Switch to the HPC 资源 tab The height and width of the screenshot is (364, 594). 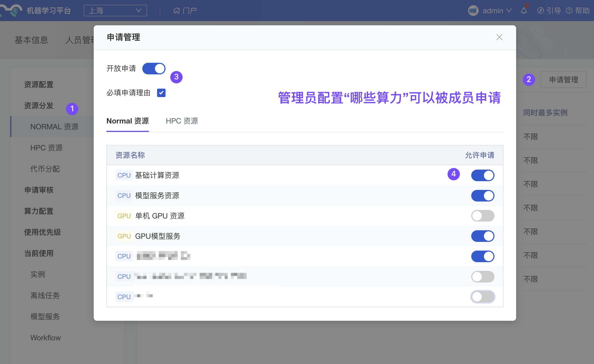[x=182, y=121]
